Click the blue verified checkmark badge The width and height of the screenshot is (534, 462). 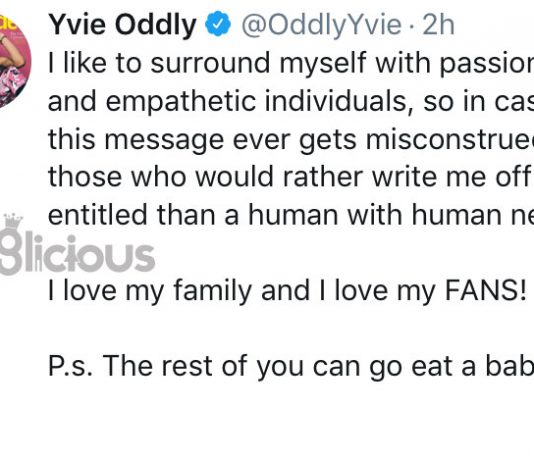[218, 23]
